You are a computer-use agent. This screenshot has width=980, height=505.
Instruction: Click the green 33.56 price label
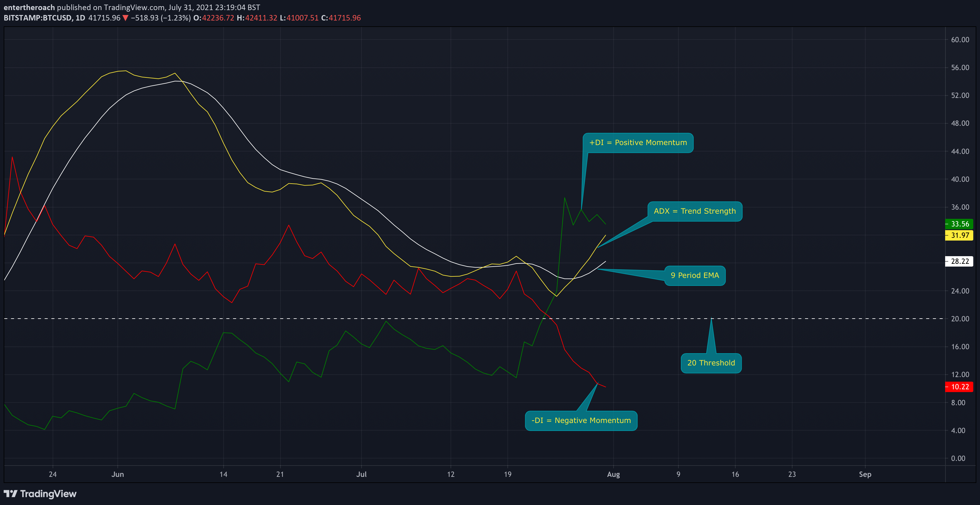[x=959, y=224]
